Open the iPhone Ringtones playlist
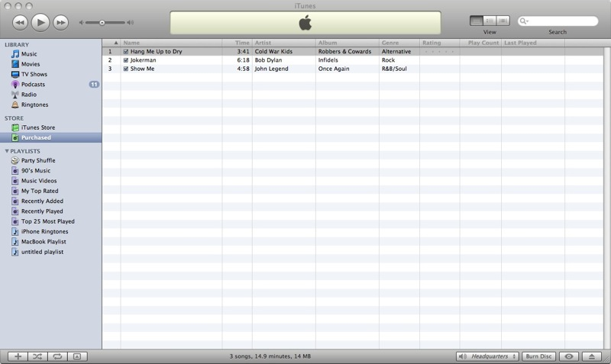 pos(44,231)
